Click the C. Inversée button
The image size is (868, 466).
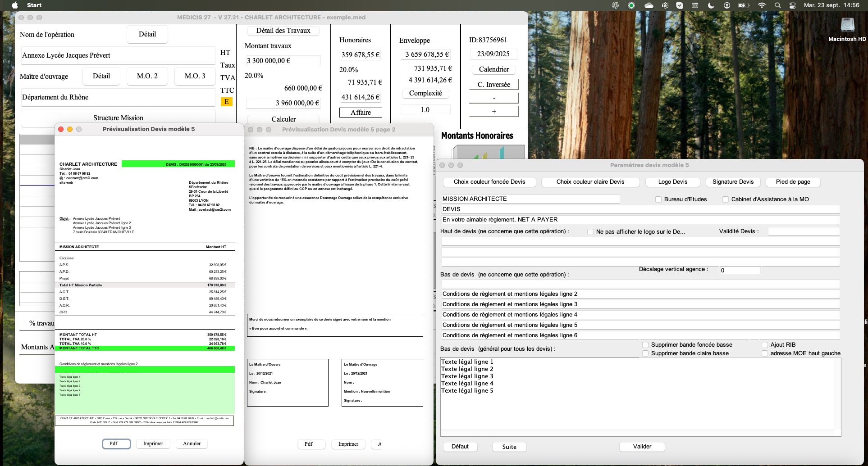coord(494,85)
